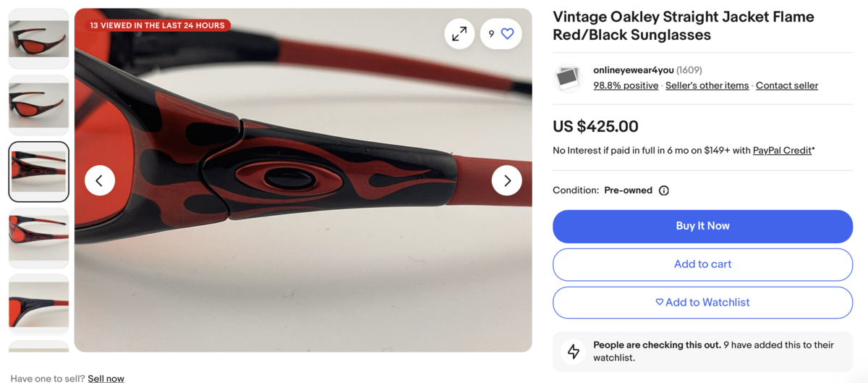Click the seller avatar image
The height and width of the screenshot is (383, 868).
coord(568,77)
